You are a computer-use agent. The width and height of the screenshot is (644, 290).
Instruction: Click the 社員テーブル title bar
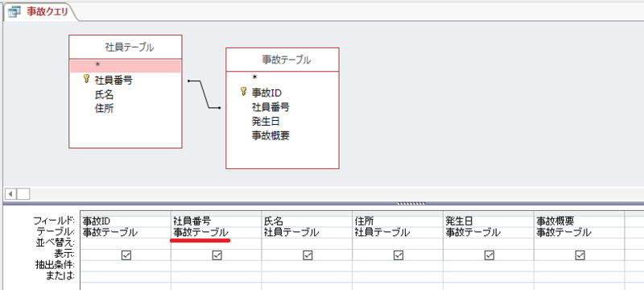pos(126,48)
